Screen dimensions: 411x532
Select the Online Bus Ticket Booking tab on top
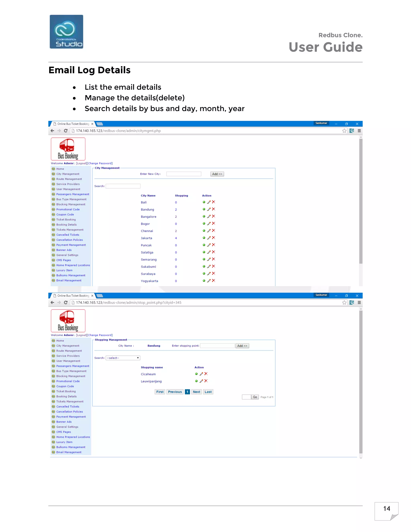(73, 124)
